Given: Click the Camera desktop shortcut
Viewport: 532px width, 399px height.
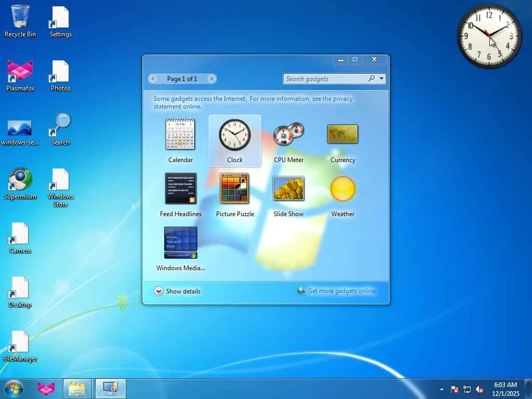Looking at the screenshot, I should [x=20, y=238].
